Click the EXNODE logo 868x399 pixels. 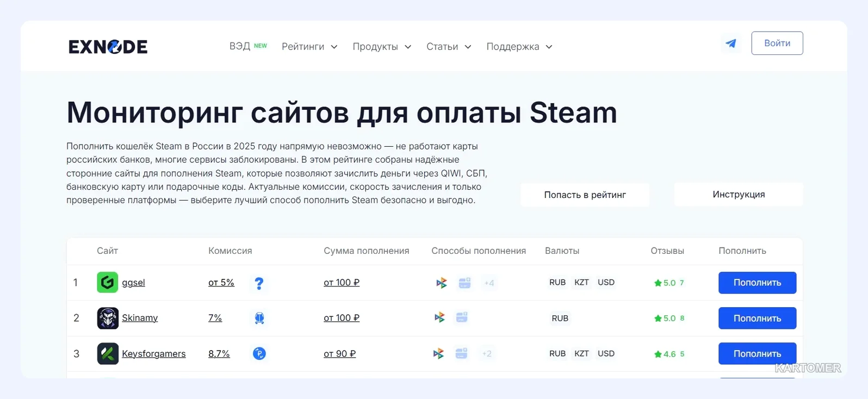108,47
